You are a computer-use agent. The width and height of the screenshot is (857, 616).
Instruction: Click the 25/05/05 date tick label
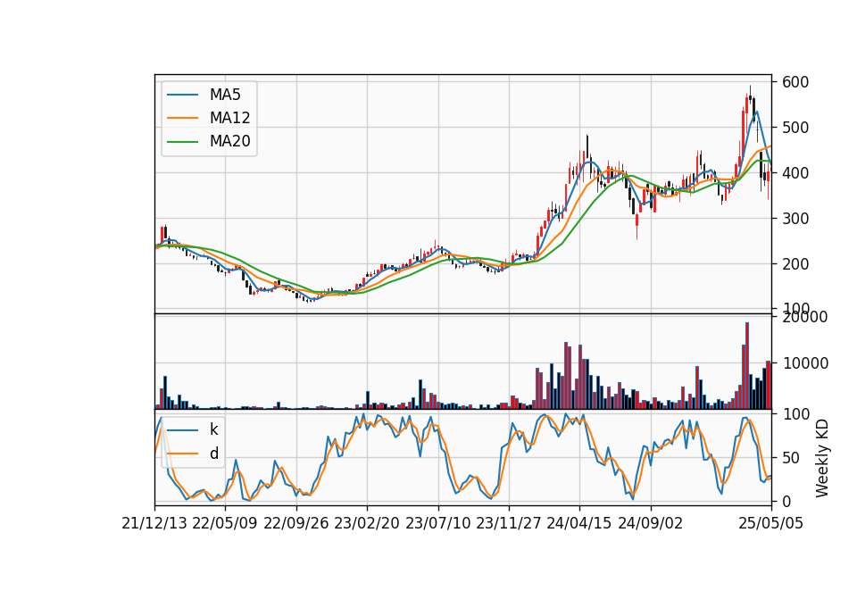pyautogui.click(x=770, y=523)
